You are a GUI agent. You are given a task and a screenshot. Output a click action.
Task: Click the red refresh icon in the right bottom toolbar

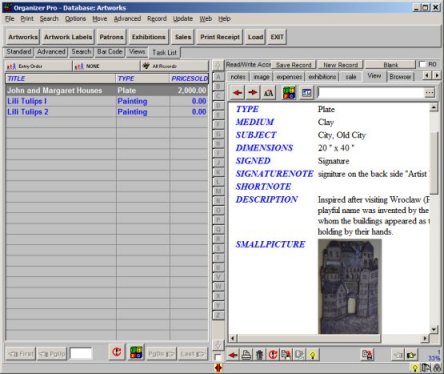(x=273, y=355)
